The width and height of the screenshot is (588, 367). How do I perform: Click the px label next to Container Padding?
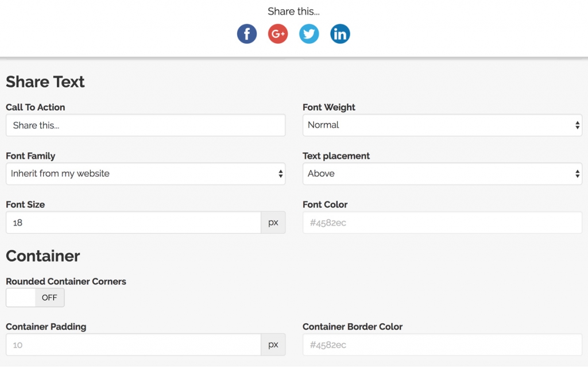(273, 345)
